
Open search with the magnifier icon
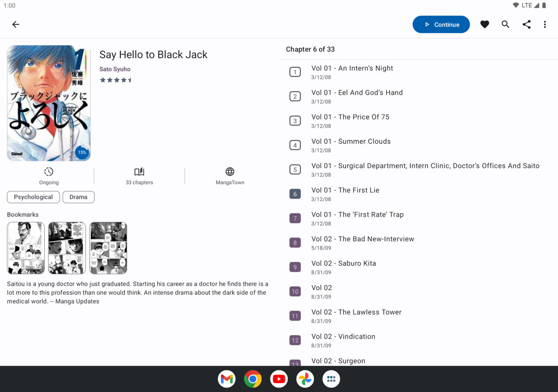point(505,24)
